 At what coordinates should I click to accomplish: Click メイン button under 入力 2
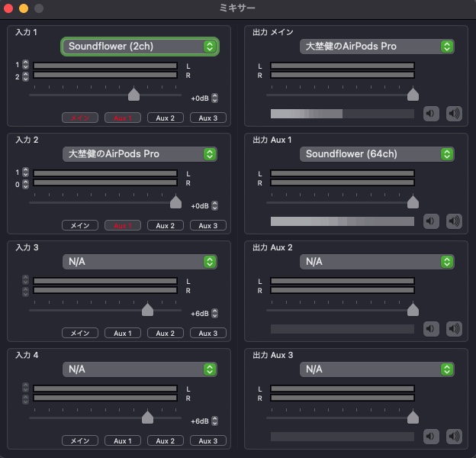point(80,226)
